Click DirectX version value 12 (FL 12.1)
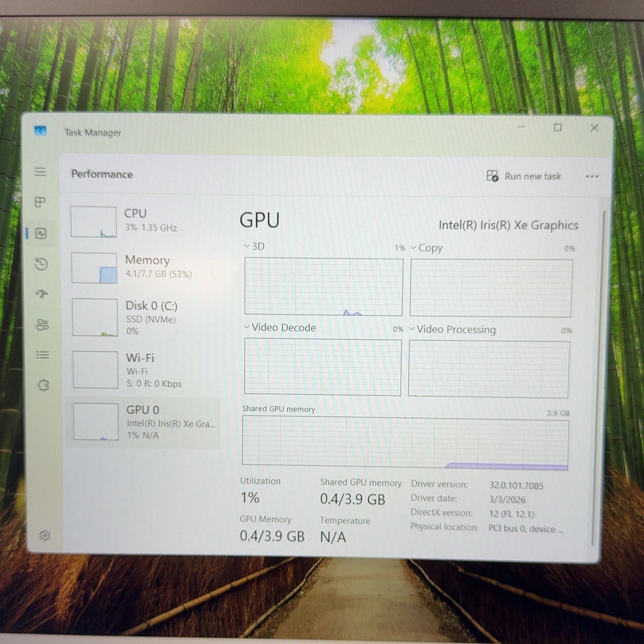644x644 pixels. click(x=511, y=514)
